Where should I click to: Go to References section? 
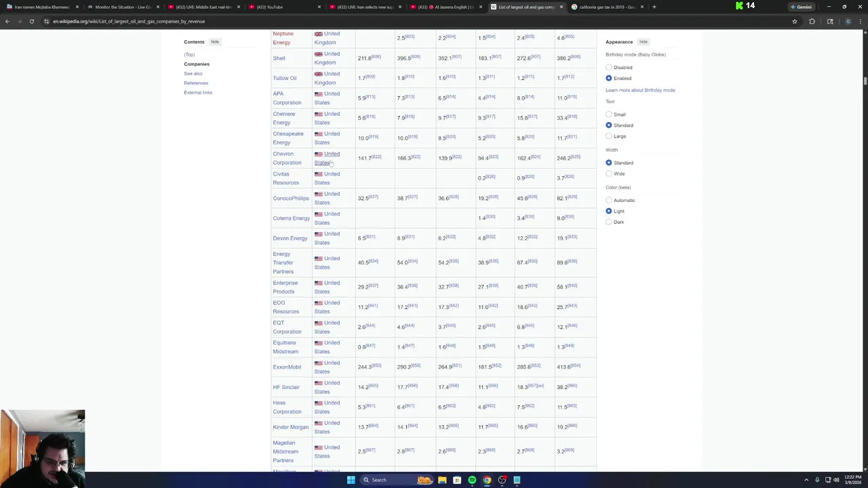(196, 83)
